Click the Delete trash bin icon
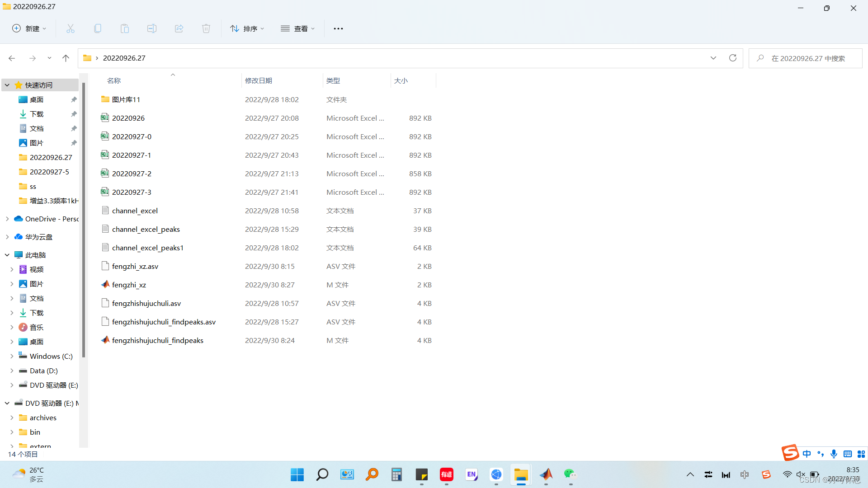This screenshot has width=868, height=488. click(206, 28)
